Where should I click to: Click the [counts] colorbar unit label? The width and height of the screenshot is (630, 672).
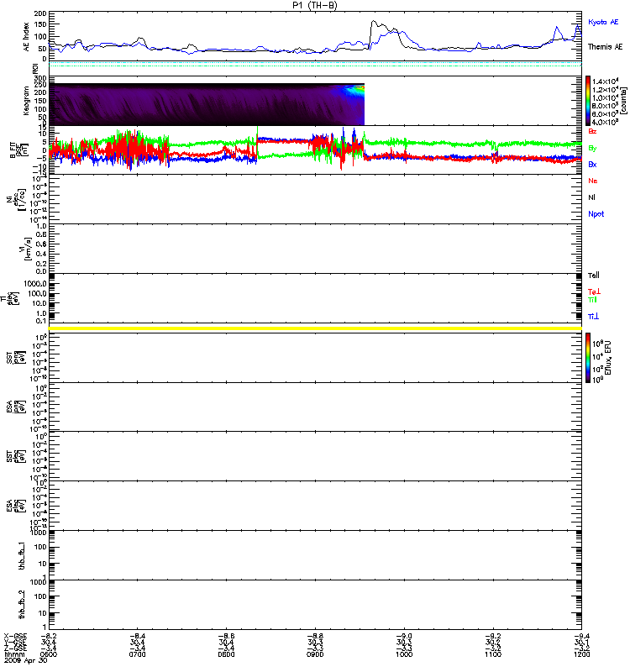[624, 101]
